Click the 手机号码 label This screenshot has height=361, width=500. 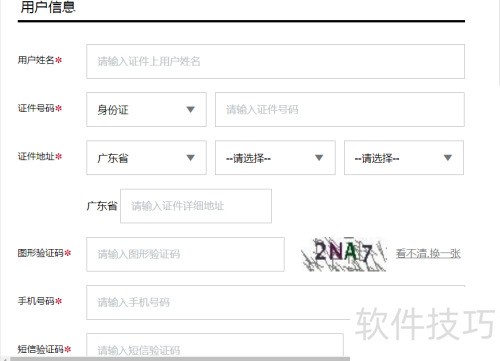point(36,301)
